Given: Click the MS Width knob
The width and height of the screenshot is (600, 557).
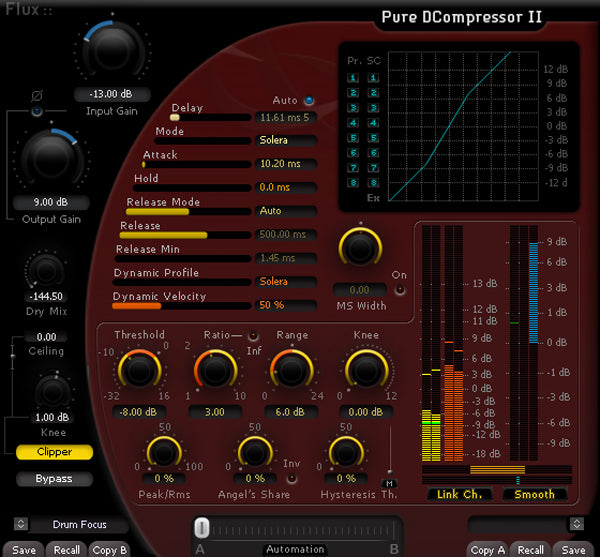Looking at the screenshot, I should click(x=357, y=248).
